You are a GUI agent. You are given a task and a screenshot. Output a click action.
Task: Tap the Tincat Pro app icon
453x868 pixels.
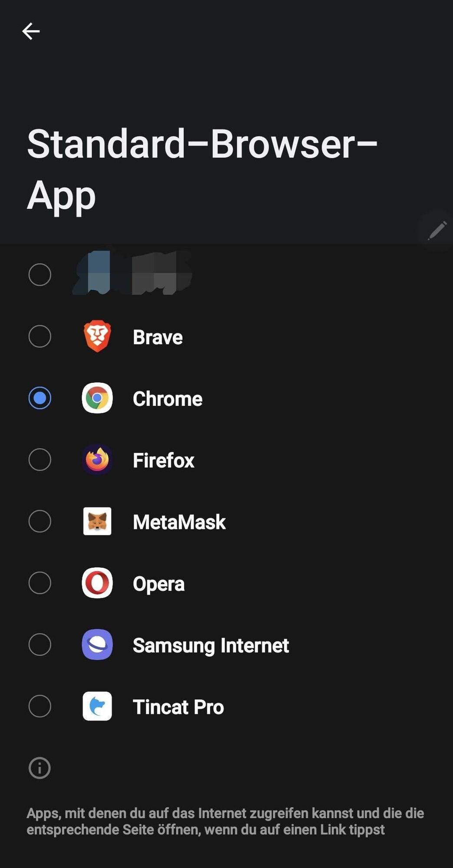(97, 706)
